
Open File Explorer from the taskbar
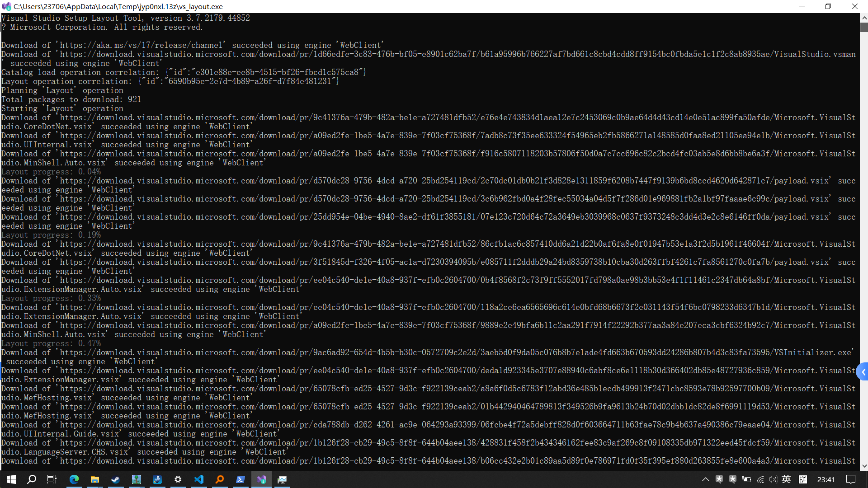coord(94,479)
